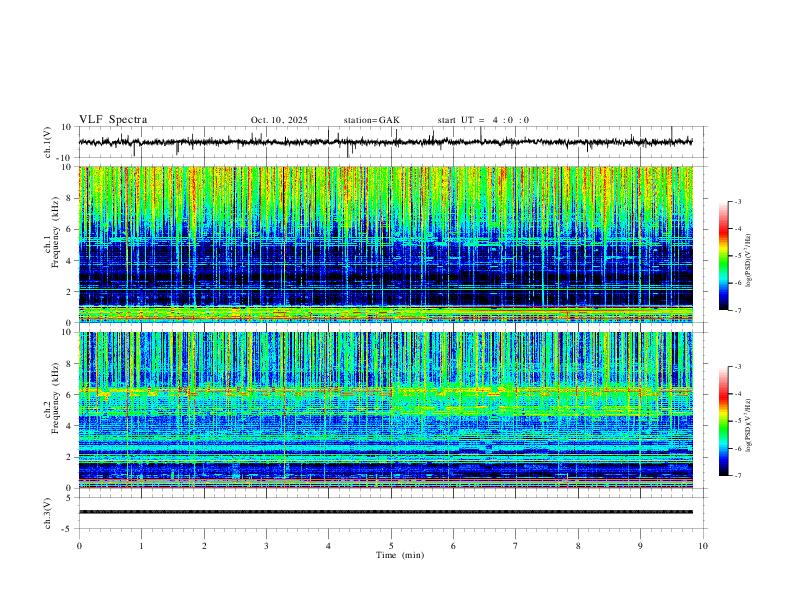The width and height of the screenshot is (792, 612).
Task: Click the time axis tick label "7"
Action: 516,546
